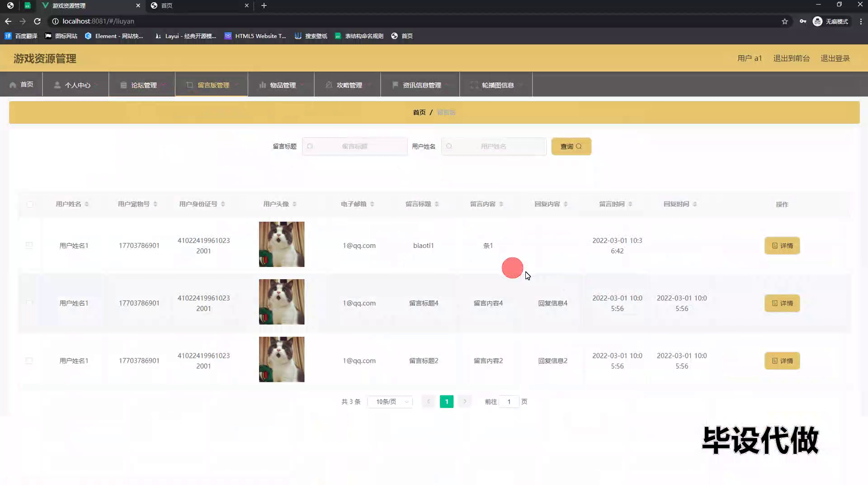868x485 pixels.
Task: Expand the 攻略管理 menu
Action: coord(347,85)
